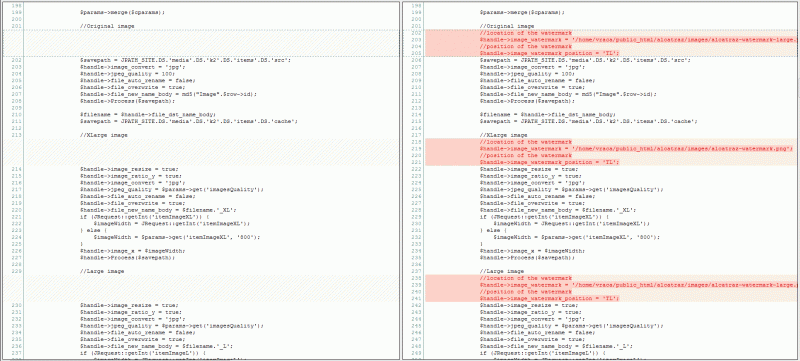Select left line 203 image_convert = 'jpg'
This screenshot has width=800, height=361.
click(134, 67)
